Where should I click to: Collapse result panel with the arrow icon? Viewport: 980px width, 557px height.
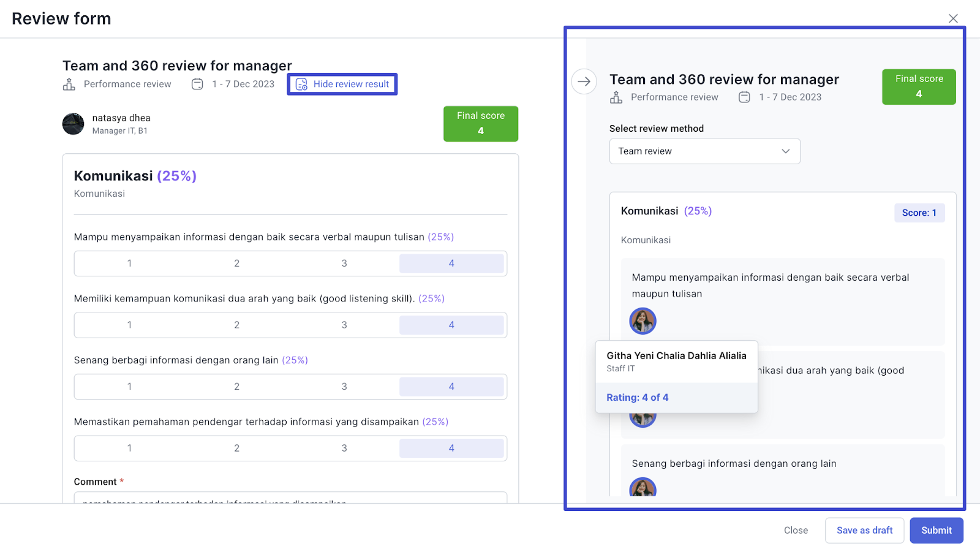point(584,81)
